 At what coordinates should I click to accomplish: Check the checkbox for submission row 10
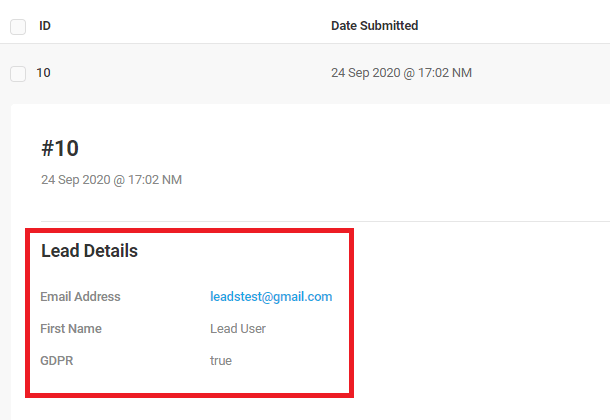pos(18,74)
